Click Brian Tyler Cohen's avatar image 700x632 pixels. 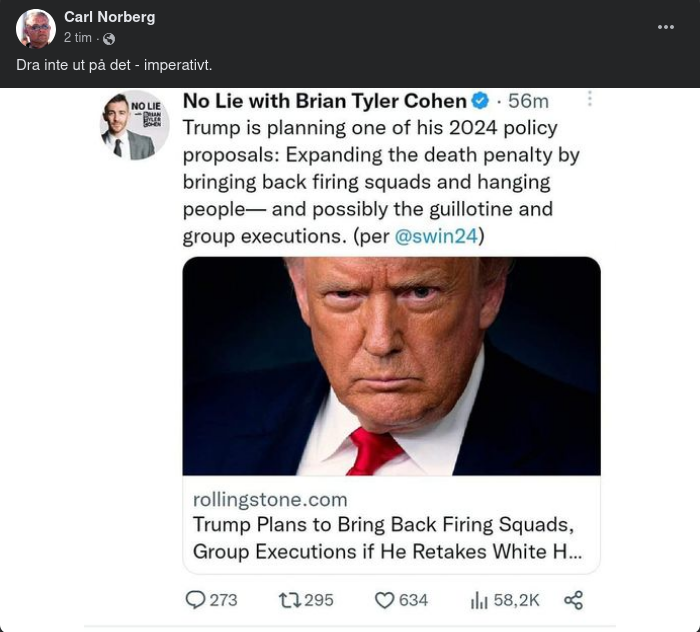[135, 125]
